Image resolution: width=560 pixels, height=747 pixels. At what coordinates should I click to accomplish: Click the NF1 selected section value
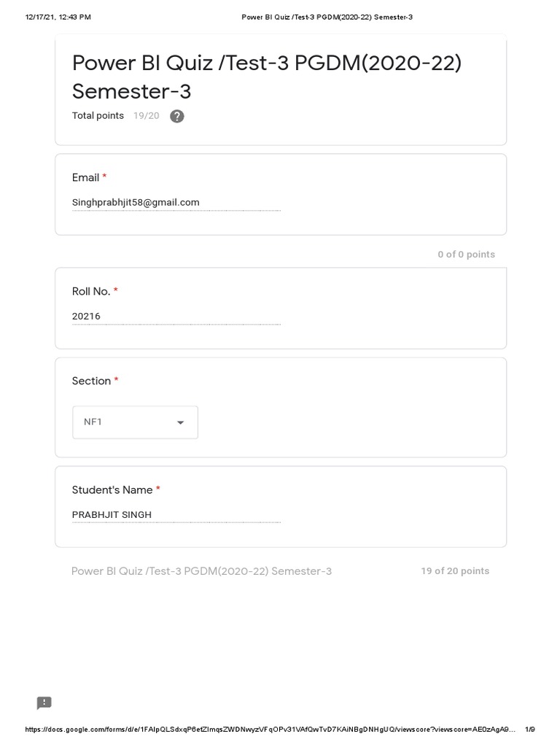pos(93,422)
